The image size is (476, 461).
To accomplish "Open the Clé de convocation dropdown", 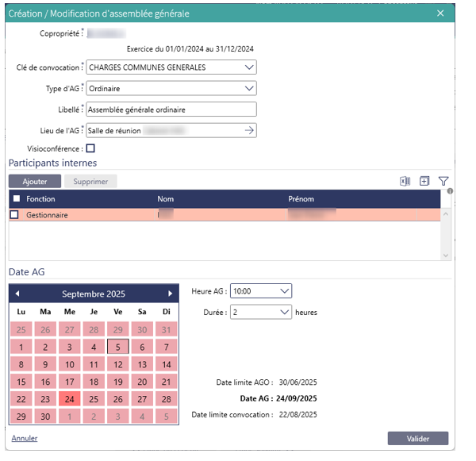I will (x=249, y=67).
